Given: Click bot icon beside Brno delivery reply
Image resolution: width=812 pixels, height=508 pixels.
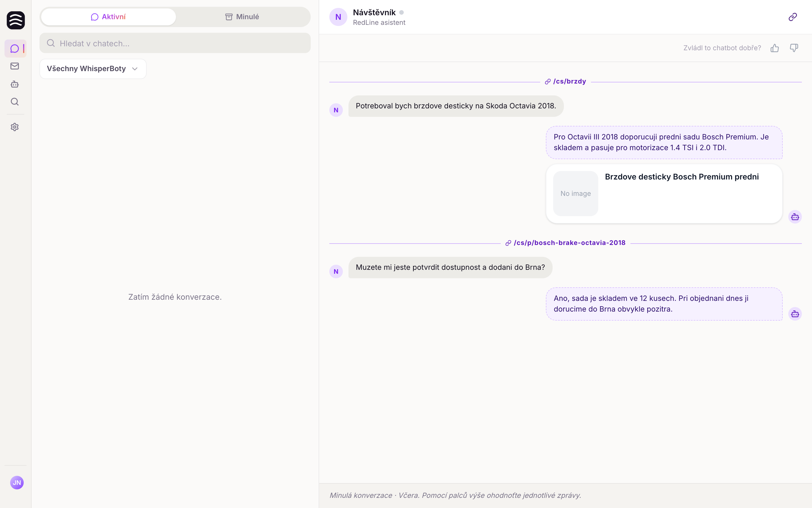Looking at the screenshot, I should coord(795,314).
